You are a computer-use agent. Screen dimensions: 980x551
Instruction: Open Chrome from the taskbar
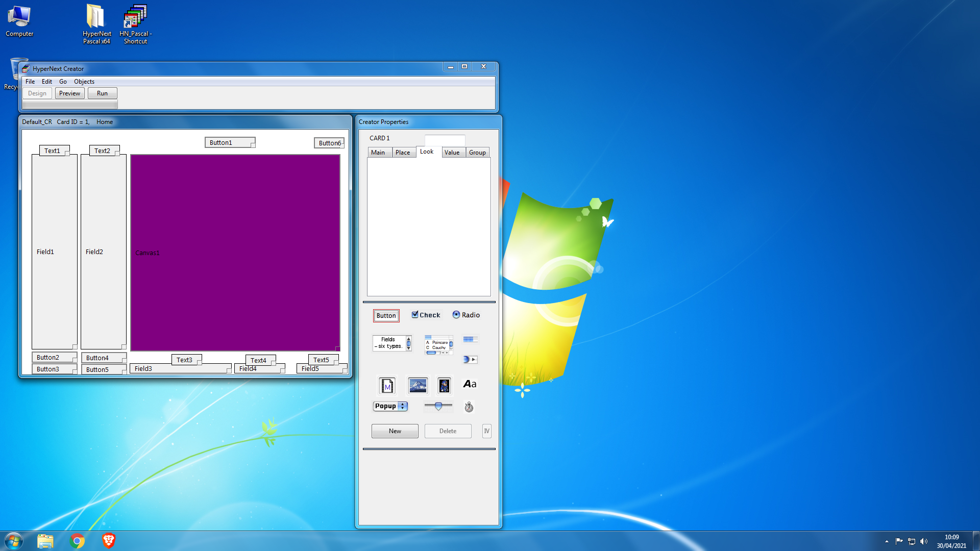tap(77, 541)
